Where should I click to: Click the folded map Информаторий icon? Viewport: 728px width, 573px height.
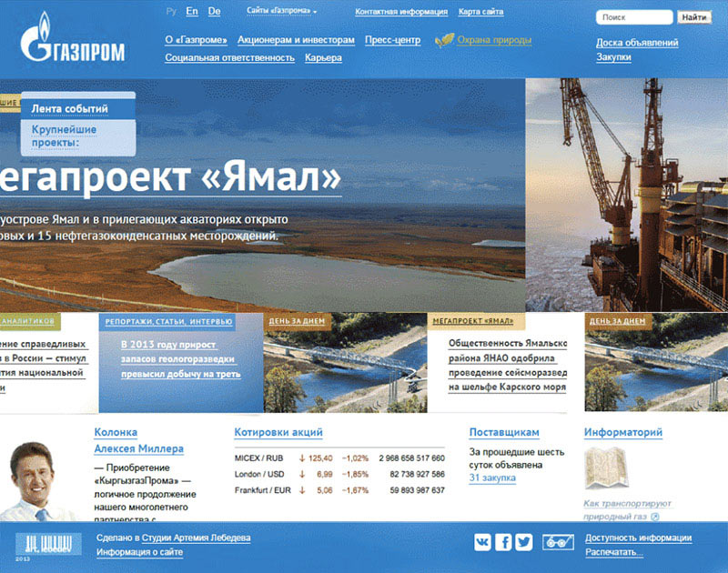point(602,469)
